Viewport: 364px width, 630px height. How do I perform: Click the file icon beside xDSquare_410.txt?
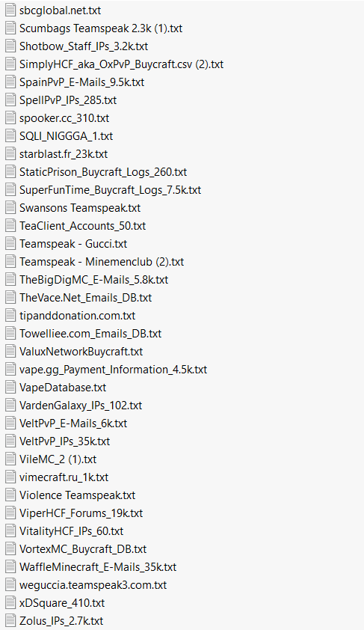point(10,602)
